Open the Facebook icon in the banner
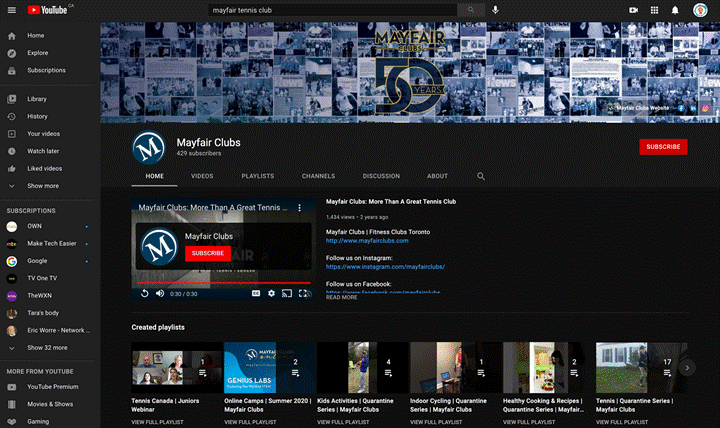This screenshot has height=428, width=720. pyautogui.click(x=681, y=108)
